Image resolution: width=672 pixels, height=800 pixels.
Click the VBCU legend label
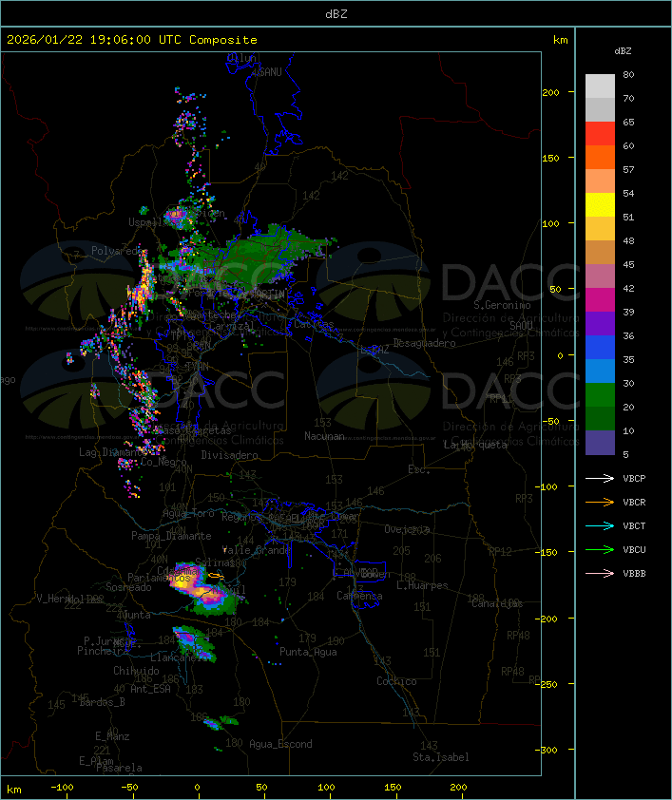(634, 549)
